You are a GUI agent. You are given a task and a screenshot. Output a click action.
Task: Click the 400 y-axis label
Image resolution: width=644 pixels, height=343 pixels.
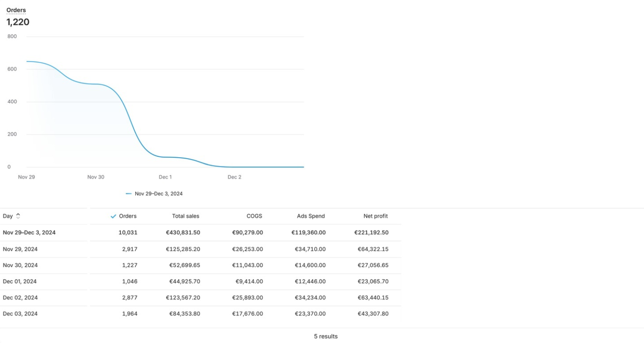(12, 102)
